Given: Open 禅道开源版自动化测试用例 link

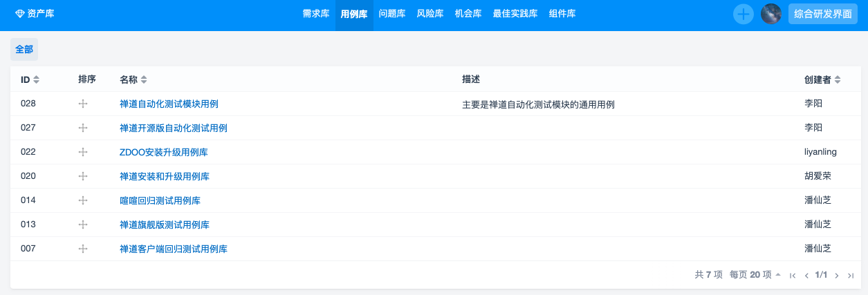Looking at the screenshot, I should [x=174, y=128].
